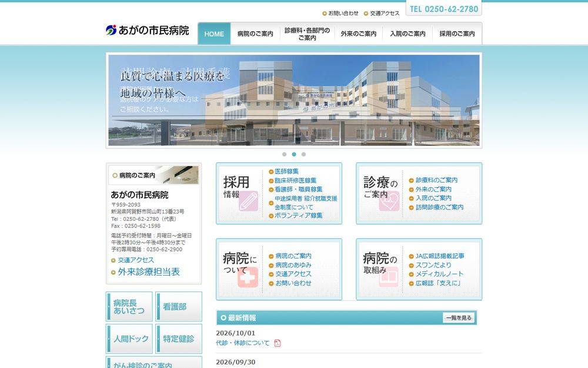Click the PDF icon beside 代診・休診について
588x368 pixels.
[x=278, y=343]
